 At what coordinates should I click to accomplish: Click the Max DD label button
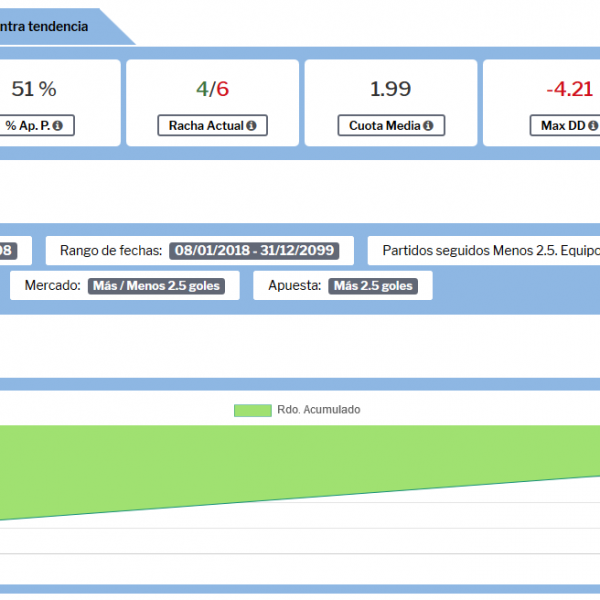[565, 125]
